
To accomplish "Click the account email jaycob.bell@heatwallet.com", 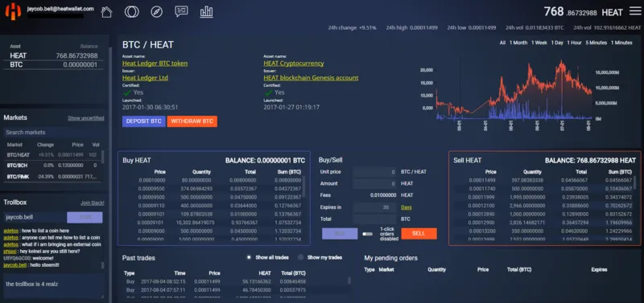I will 60,9.
